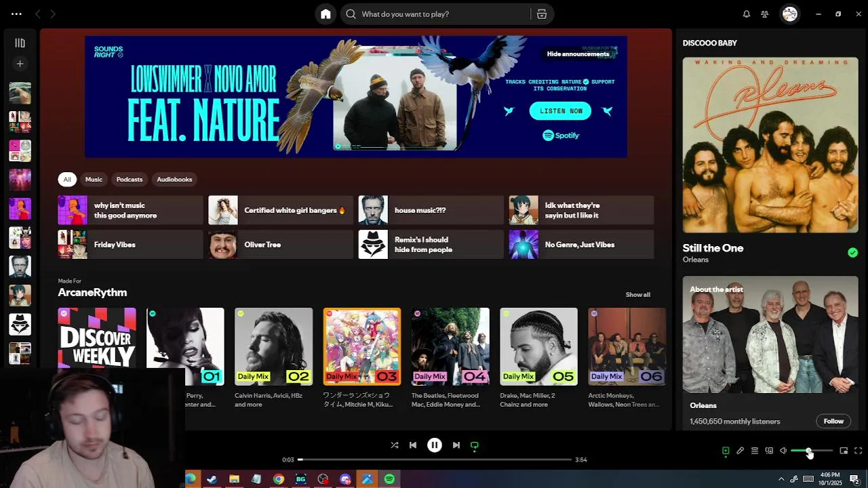Open the Oliver Tree shortcut
This screenshot has width=868, height=488.
281,245
